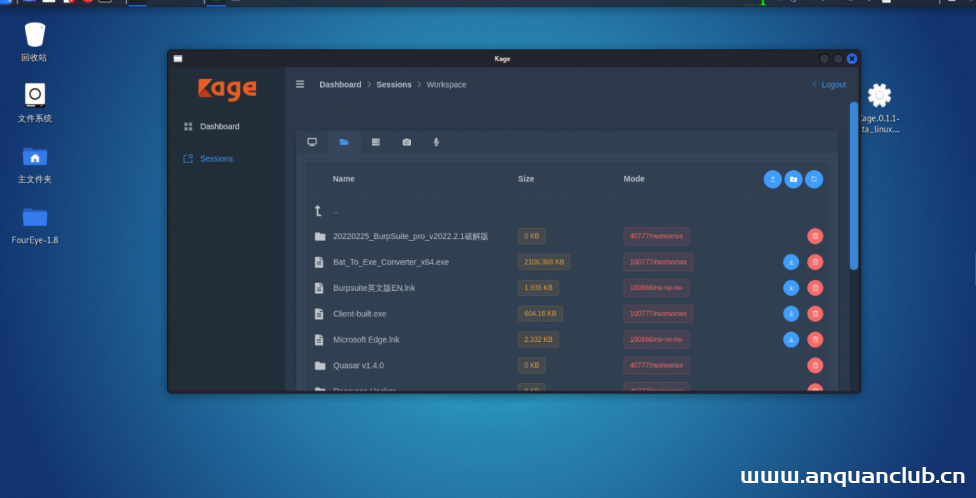Open the screenshot camera tab
The width and height of the screenshot is (976, 498).
point(407,142)
